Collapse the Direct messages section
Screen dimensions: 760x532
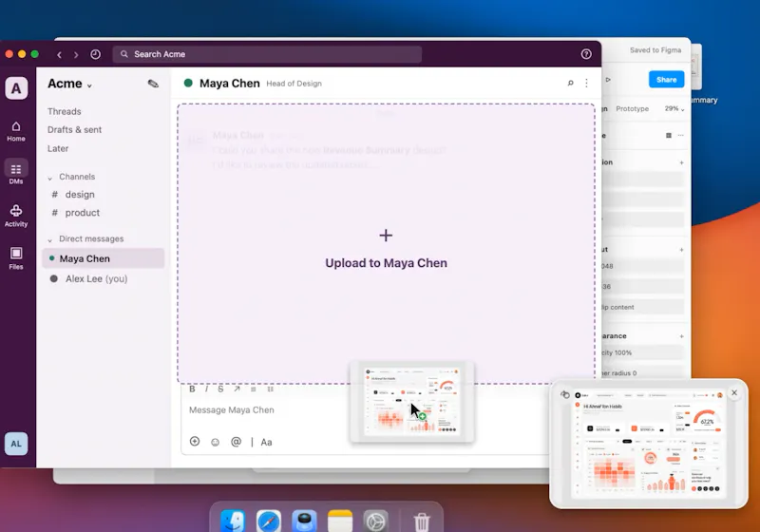pyautogui.click(x=49, y=239)
